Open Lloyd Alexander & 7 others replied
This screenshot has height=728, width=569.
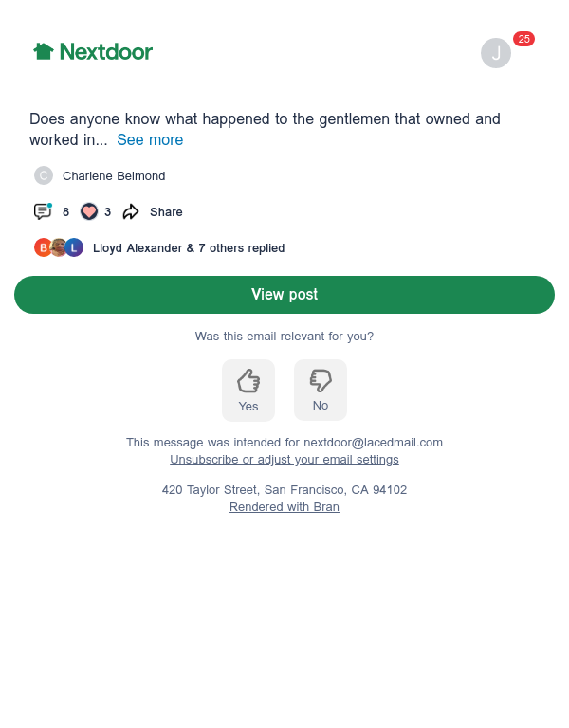[189, 248]
